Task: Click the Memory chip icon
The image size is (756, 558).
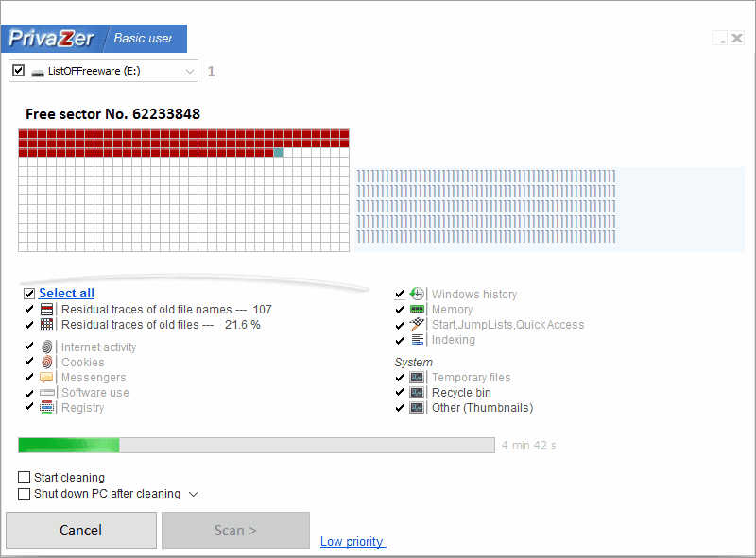Action: click(x=417, y=310)
